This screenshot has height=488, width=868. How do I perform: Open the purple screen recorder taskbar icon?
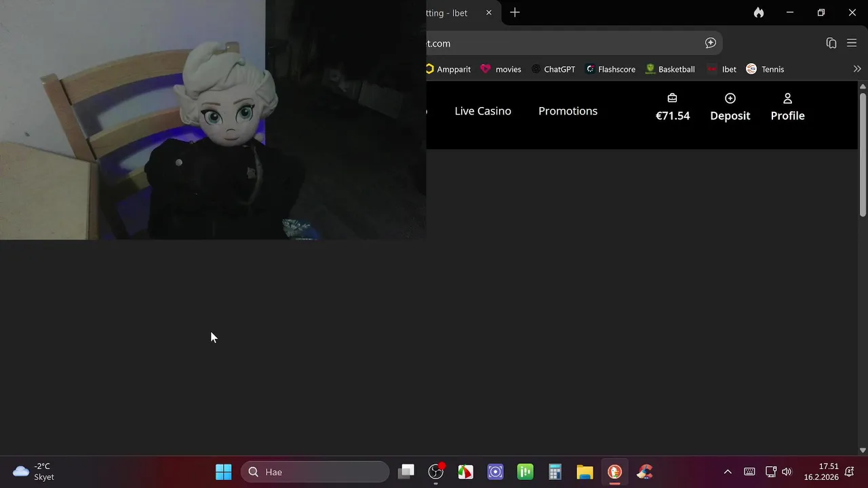496,472
